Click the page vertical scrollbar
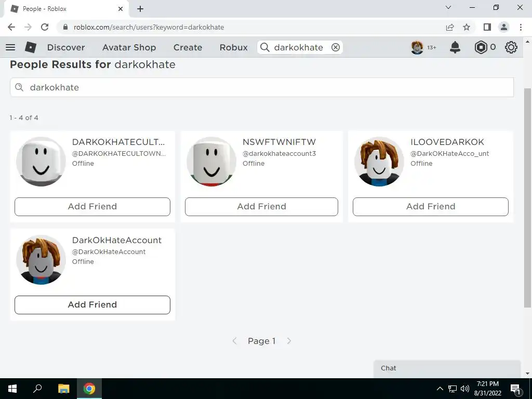 pyautogui.click(x=527, y=197)
